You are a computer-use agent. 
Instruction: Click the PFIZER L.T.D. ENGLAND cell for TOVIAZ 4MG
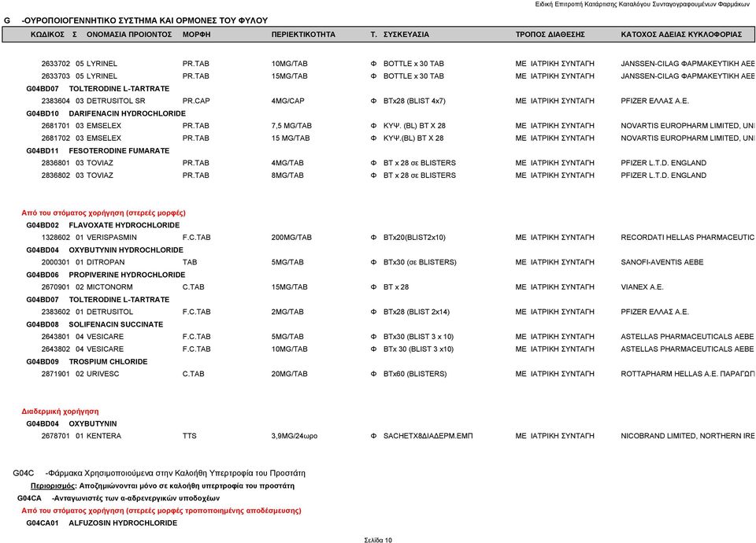click(663, 163)
